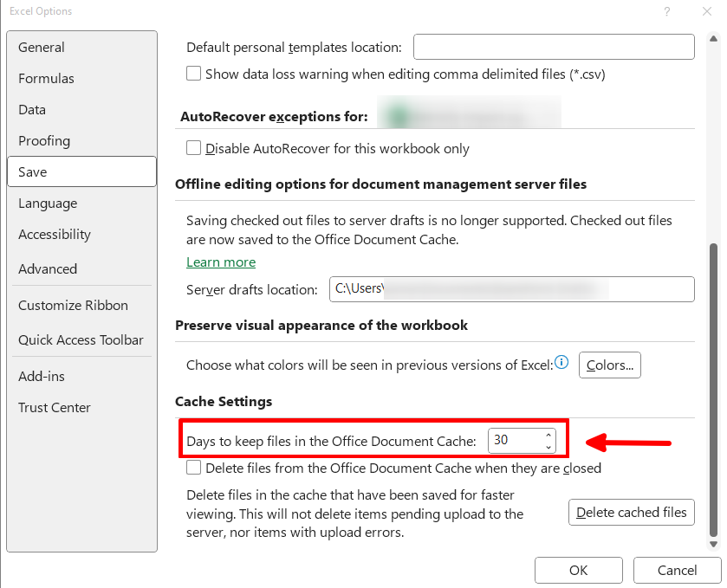Confirm settings with OK button

(x=578, y=570)
